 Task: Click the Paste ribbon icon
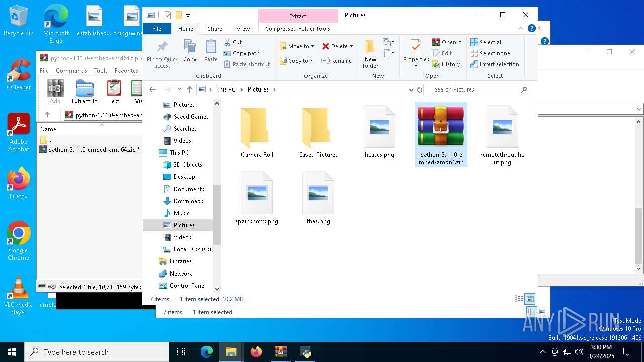[211, 51]
